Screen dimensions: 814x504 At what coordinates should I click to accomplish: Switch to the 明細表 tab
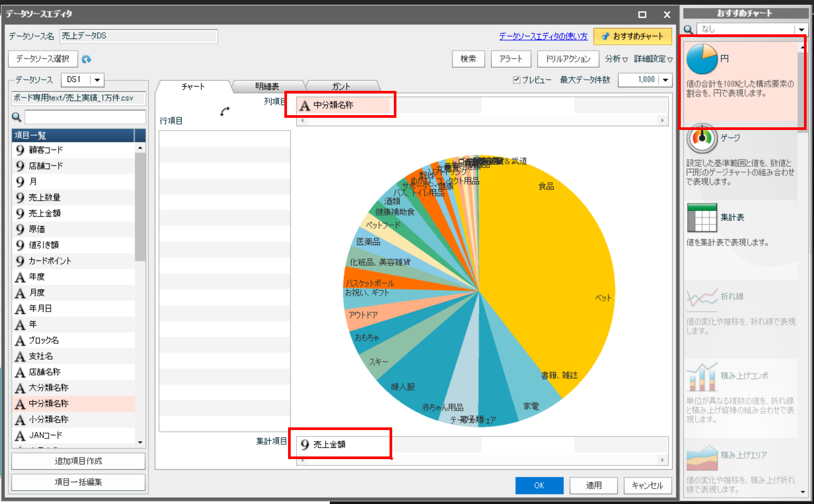(267, 86)
